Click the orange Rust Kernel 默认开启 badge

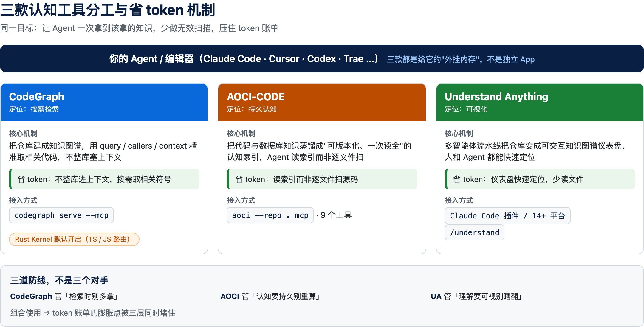[74, 239]
